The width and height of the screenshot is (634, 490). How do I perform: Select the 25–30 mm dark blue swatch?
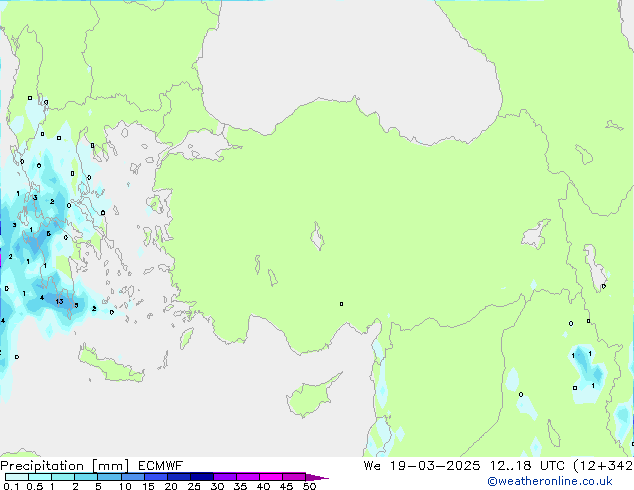click(x=202, y=477)
